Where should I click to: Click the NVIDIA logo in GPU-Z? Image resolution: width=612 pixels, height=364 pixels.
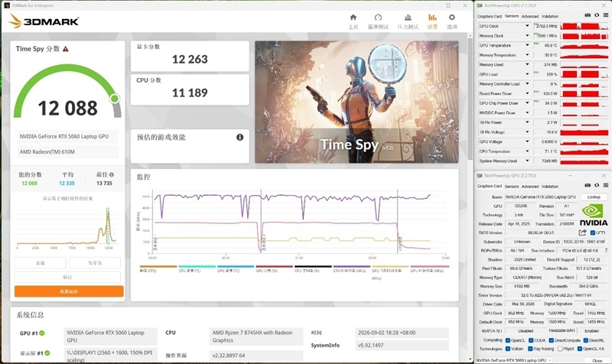pyautogui.click(x=594, y=216)
